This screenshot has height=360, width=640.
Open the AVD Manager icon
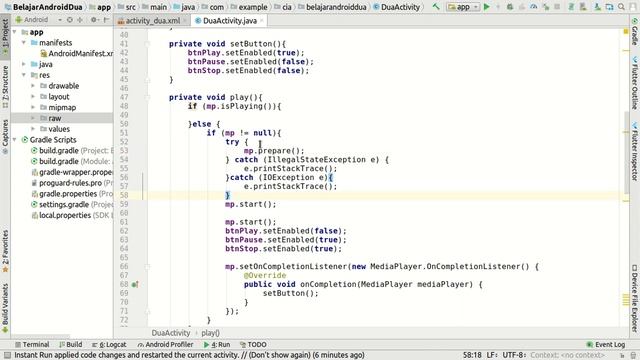pyautogui.click(x=583, y=7)
